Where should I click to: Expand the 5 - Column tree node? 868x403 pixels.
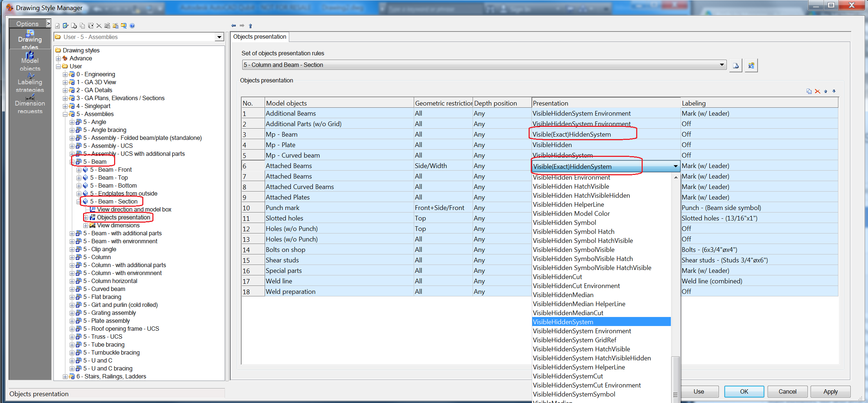pyautogui.click(x=72, y=257)
